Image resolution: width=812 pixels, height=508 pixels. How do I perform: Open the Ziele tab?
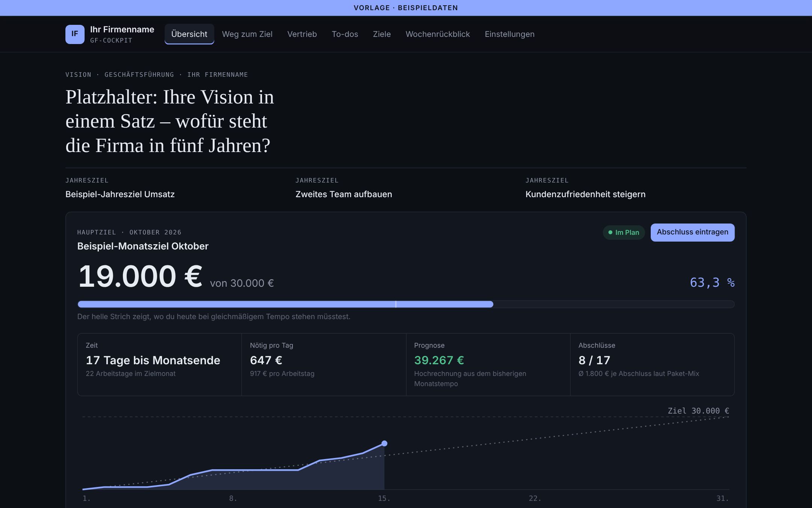(x=382, y=34)
